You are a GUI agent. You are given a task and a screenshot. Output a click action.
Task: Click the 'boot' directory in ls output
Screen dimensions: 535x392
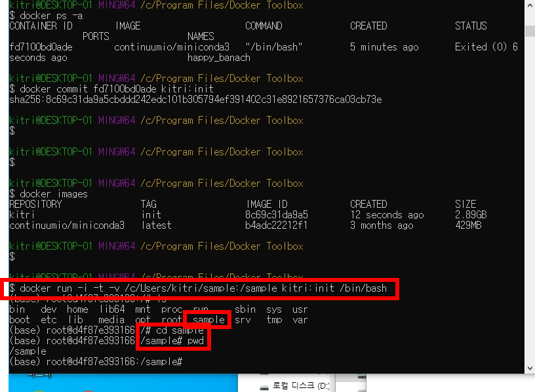[20, 320]
